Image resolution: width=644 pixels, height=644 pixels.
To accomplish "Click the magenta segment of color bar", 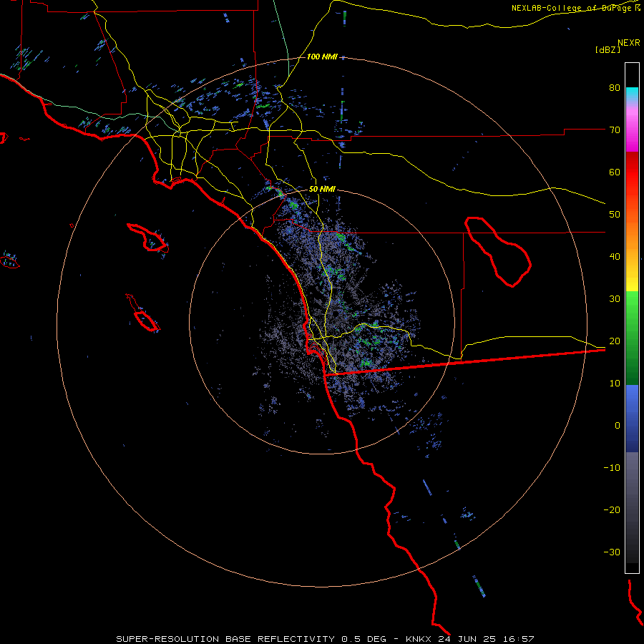I will [x=632, y=140].
